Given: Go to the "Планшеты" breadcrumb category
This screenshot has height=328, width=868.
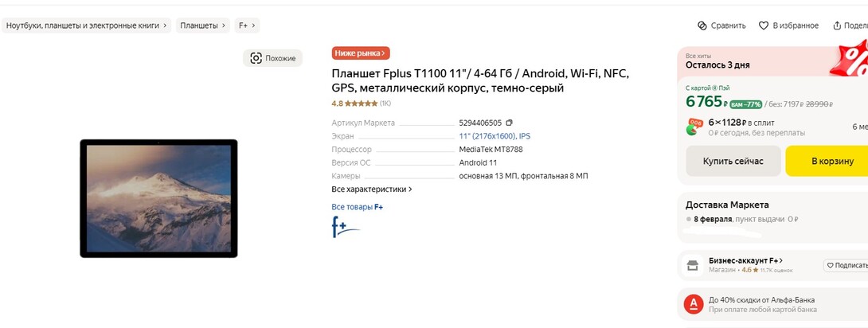Looking at the screenshot, I should click(203, 25).
